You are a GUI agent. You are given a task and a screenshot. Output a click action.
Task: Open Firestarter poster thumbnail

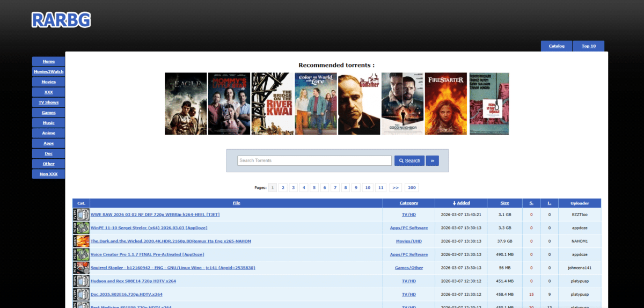tap(446, 104)
